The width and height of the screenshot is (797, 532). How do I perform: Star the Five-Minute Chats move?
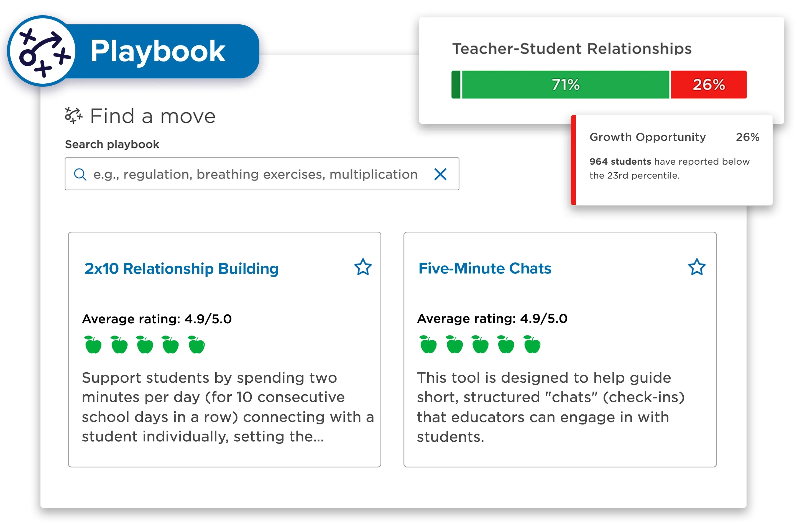(697, 267)
